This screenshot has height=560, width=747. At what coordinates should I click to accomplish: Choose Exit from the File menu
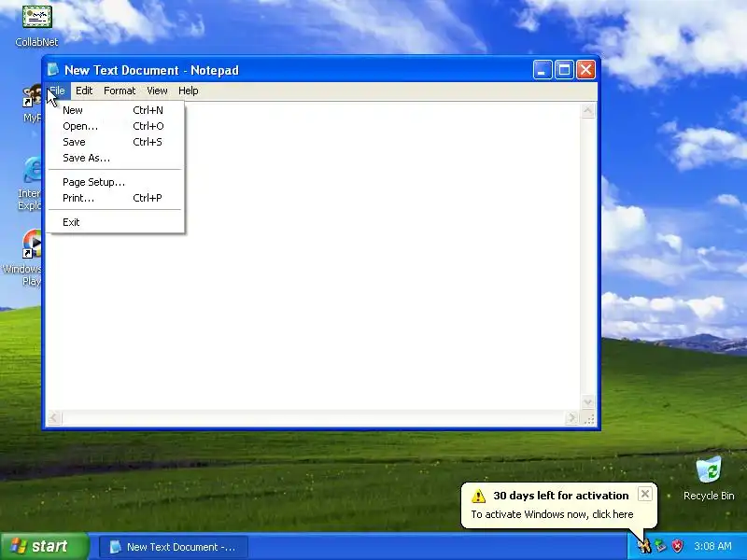coord(116,222)
